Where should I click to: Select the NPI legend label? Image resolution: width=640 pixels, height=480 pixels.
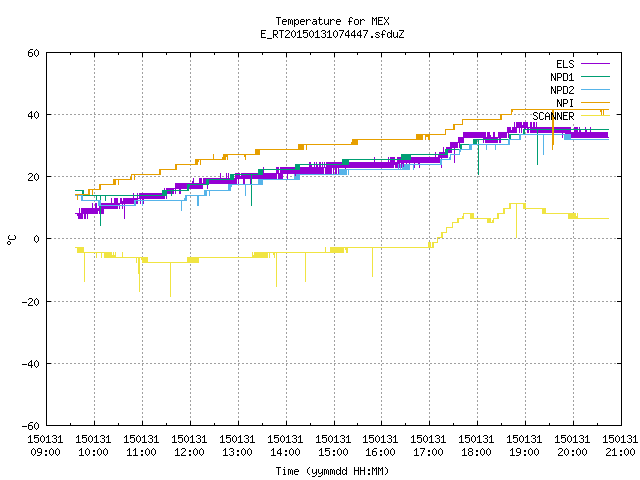[565, 103]
